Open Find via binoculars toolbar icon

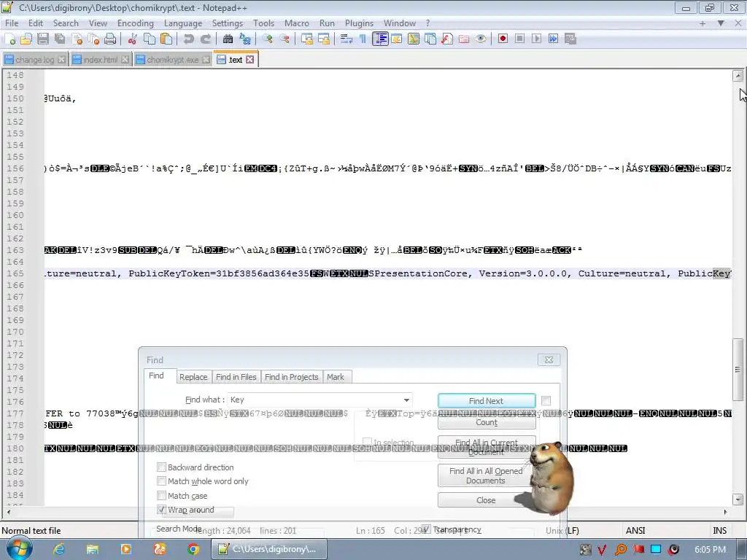228,39
